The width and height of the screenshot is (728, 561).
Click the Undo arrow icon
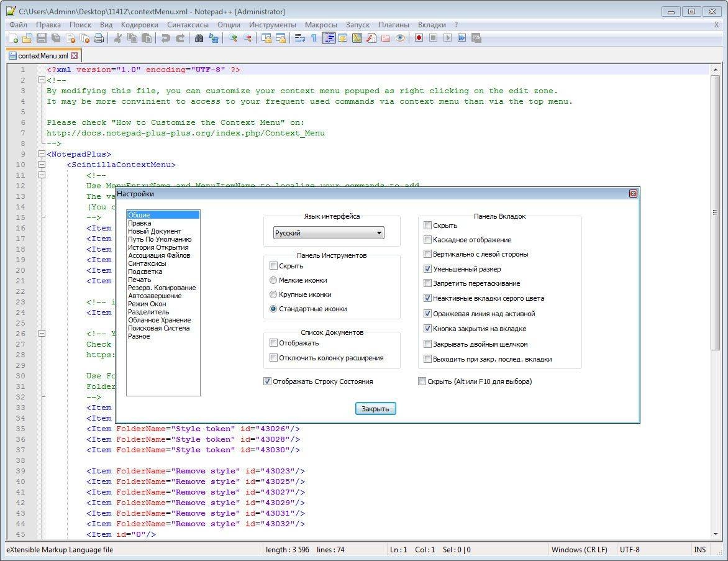pyautogui.click(x=165, y=38)
